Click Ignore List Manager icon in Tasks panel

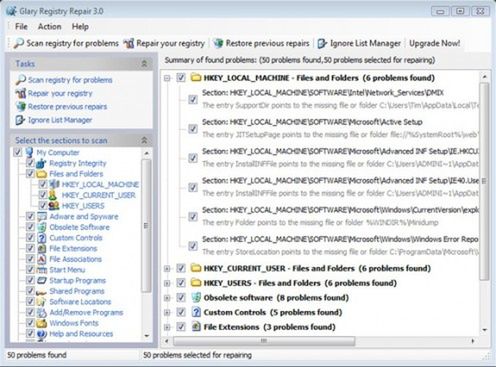click(21, 120)
